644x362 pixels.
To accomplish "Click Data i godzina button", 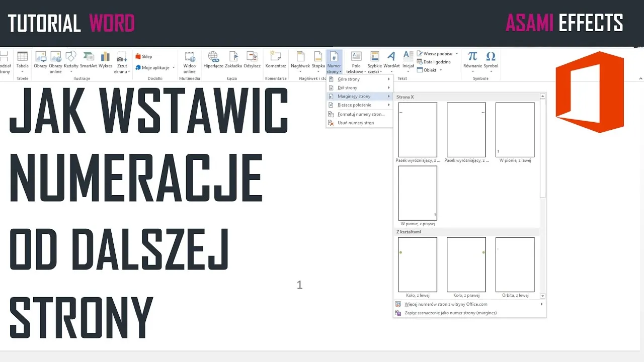I will 436,62.
